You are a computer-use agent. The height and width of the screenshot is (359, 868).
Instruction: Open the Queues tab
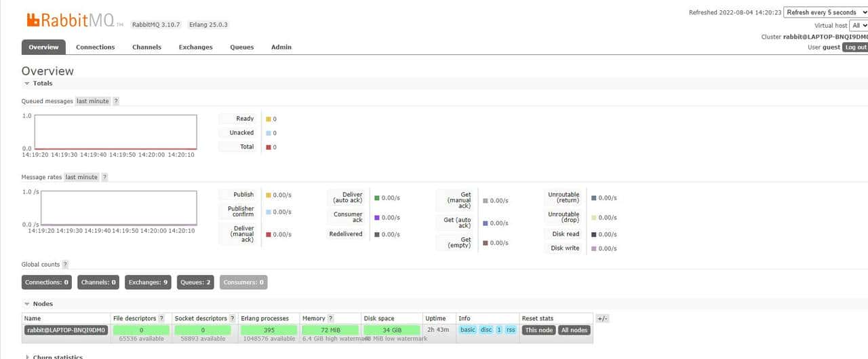click(x=241, y=48)
